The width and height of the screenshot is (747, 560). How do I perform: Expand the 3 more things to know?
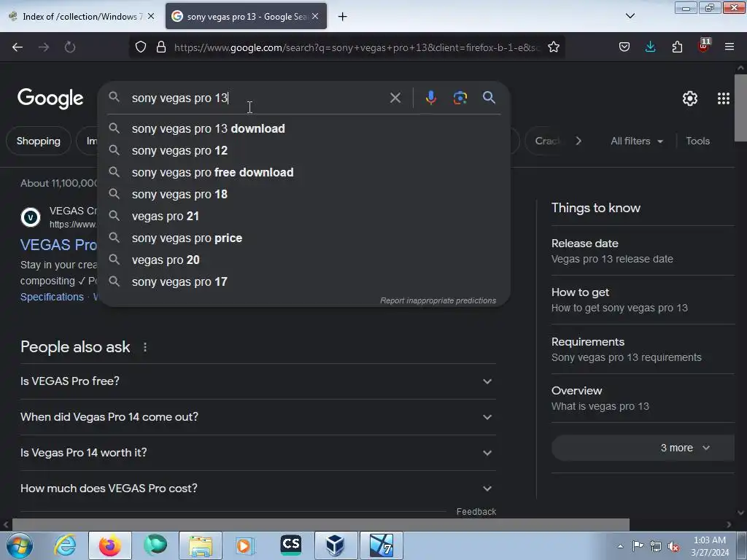pyautogui.click(x=643, y=448)
